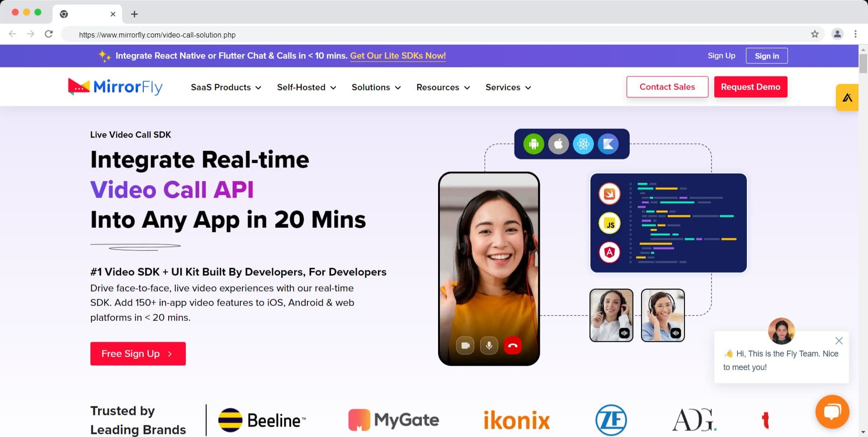Expand the Resources dropdown menu
The image size is (868, 437).
coord(443,87)
